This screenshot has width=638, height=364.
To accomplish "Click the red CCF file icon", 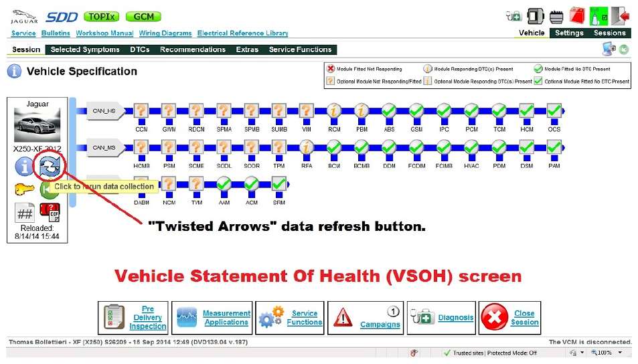I will (x=50, y=212).
